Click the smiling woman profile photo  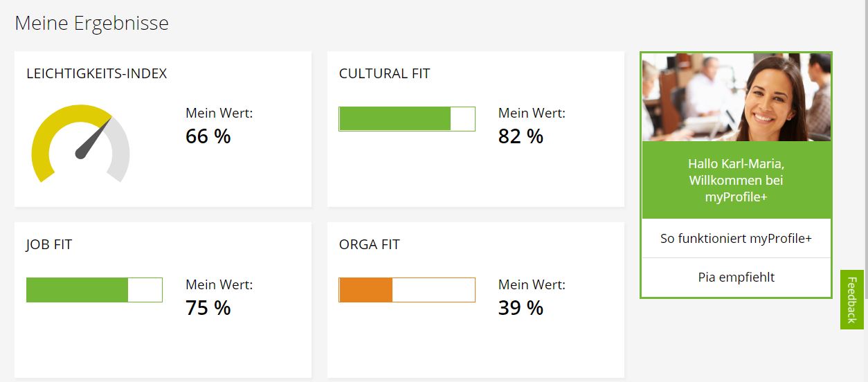[736, 97]
